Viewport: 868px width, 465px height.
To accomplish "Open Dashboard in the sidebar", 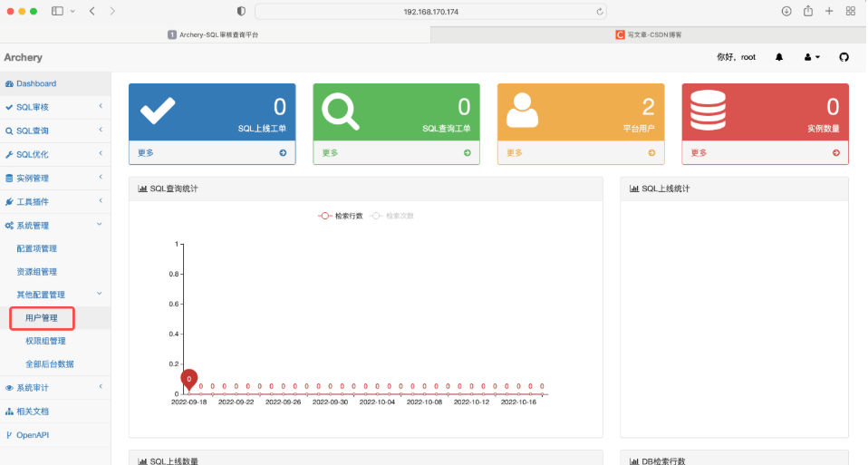I will tap(55, 83).
